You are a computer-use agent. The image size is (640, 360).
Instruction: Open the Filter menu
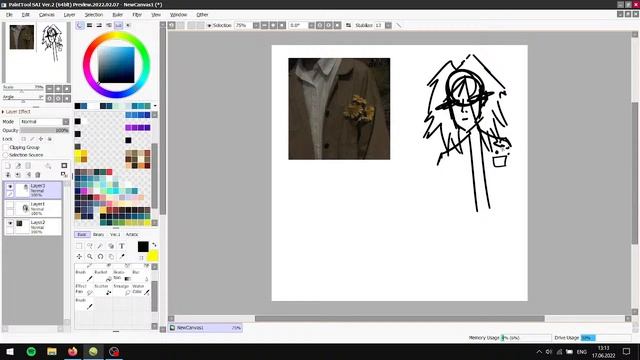pyautogui.click(x=137, y=14)
